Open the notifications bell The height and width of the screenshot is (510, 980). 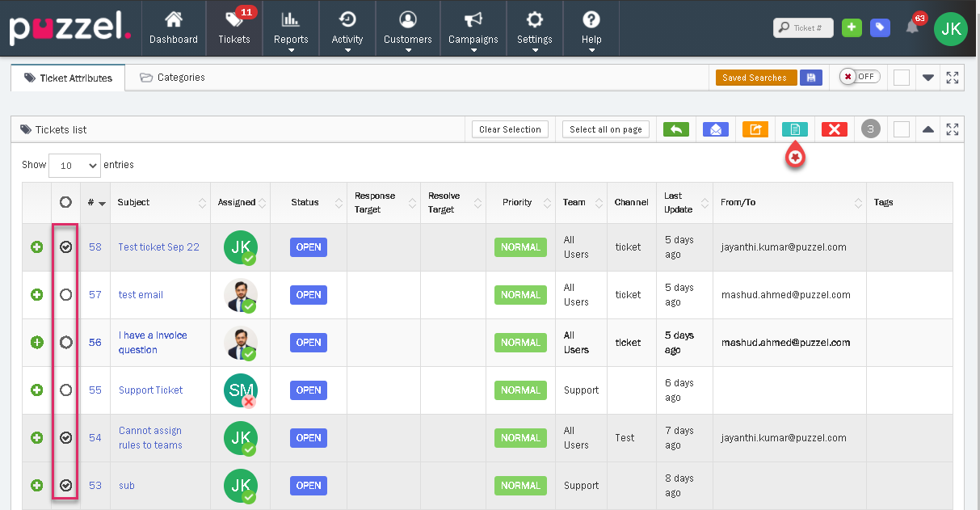click(x=912, y=27)
